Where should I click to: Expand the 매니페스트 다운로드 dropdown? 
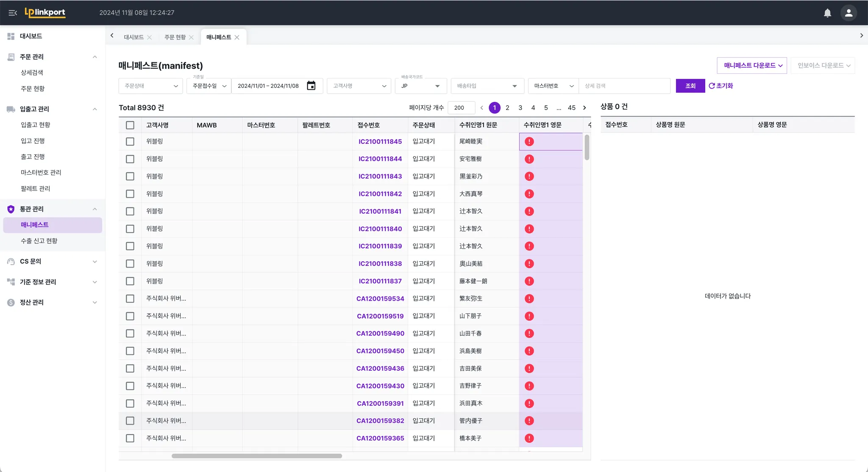[x=752, y=65]
